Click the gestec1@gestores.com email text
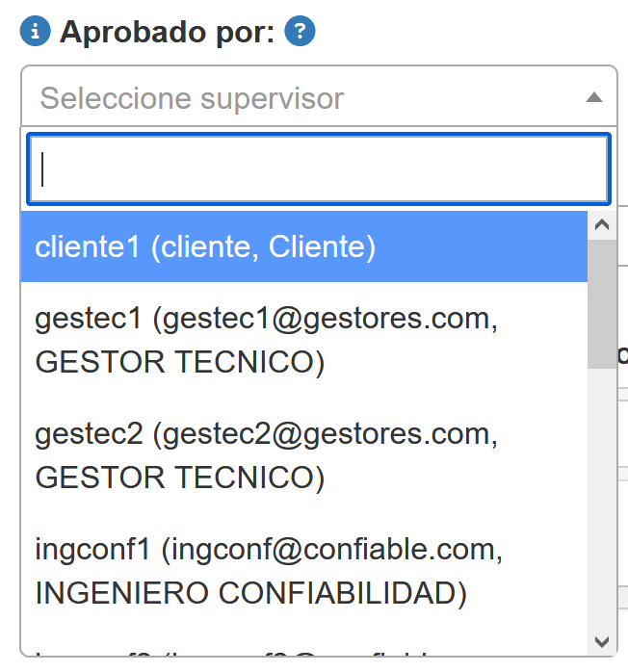Viewport: 628px width, 672px height. [x=325, y=319]
